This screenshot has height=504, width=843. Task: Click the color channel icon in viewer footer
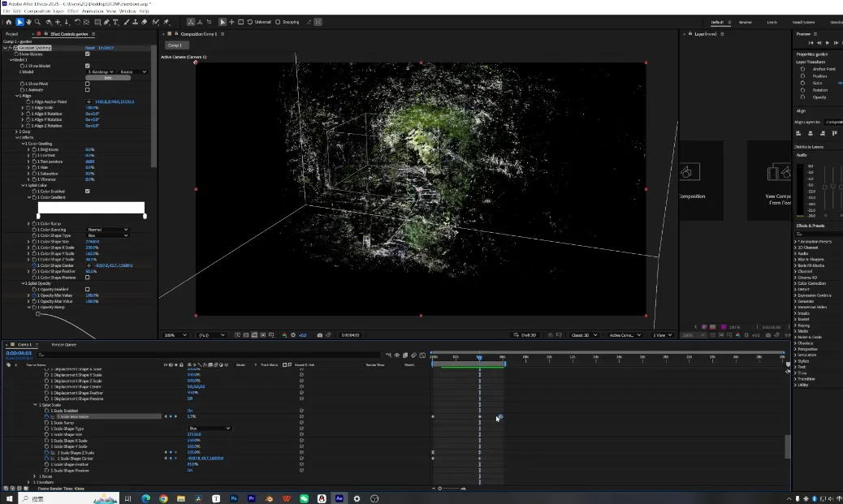click(x=284, y=334)
